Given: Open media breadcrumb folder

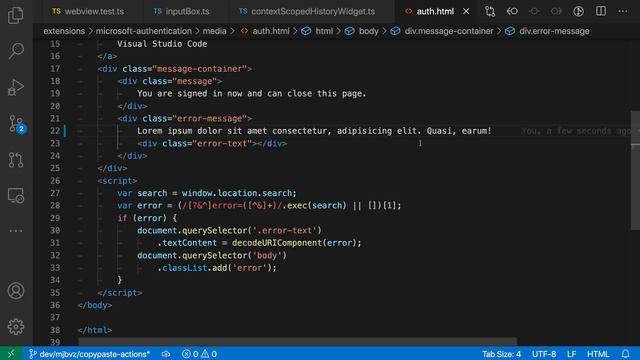Looking at the screenshot, I should [214, 31].
